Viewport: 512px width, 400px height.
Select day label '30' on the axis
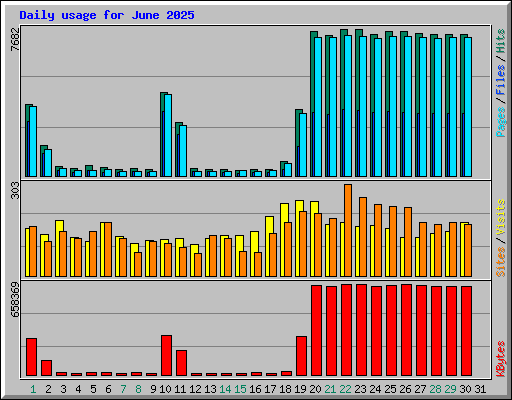click(x=465, y=389)
